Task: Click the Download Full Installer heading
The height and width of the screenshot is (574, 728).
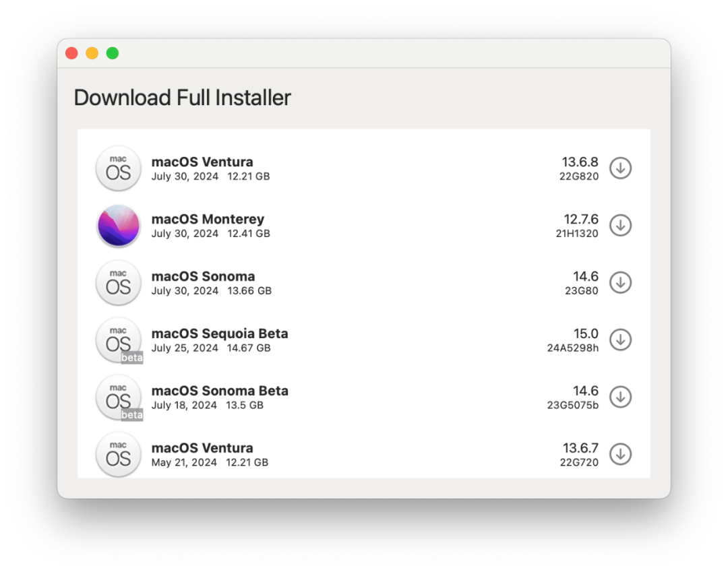Action: point(182,98)
